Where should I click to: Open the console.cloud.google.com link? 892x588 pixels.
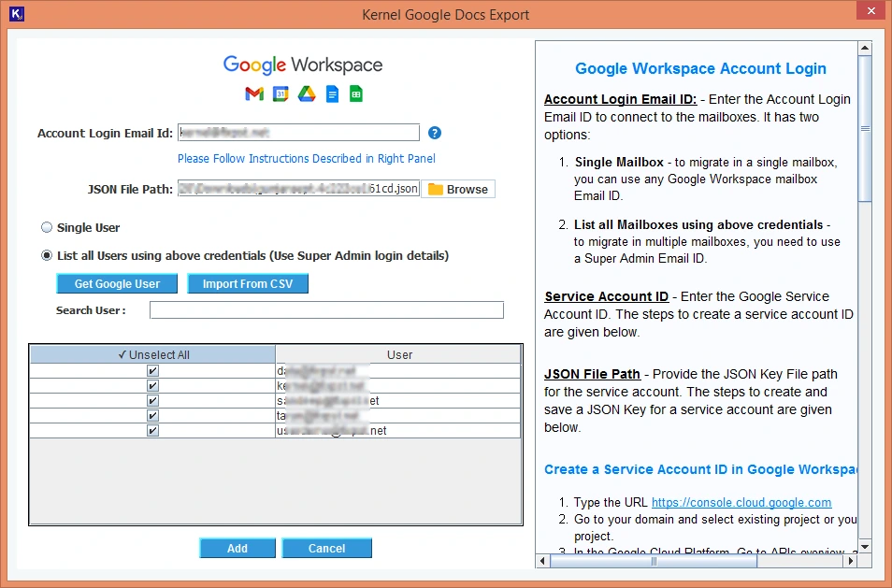click(741, 503)
